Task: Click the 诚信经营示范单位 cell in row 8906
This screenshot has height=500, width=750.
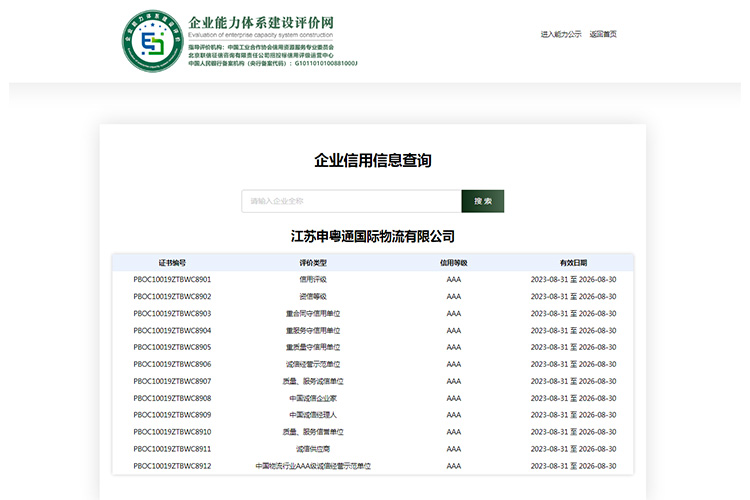Action: click(313, 364)
